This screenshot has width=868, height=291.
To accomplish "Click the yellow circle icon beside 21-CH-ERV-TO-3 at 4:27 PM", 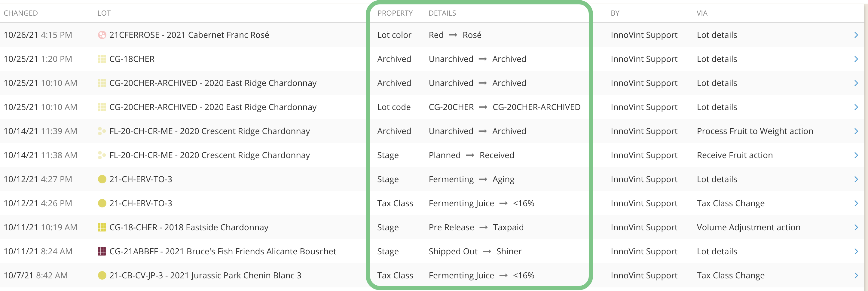I will (x=102, y=179).
